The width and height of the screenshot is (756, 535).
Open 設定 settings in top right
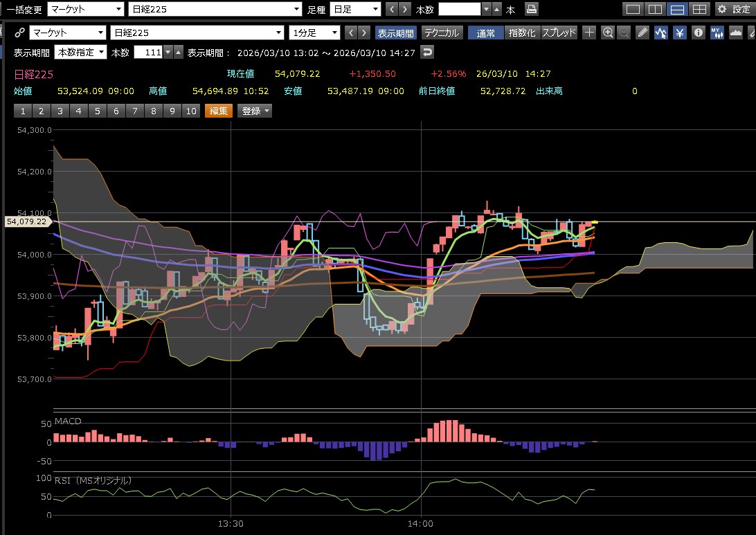[x=732, y=9]
